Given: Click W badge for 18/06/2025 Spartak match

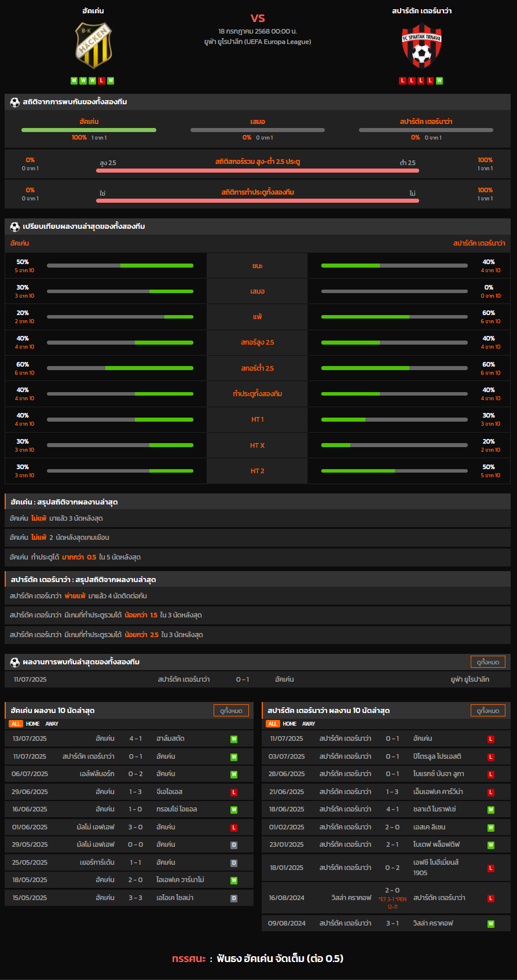Looking at the screenshot, I should (491, 810).
